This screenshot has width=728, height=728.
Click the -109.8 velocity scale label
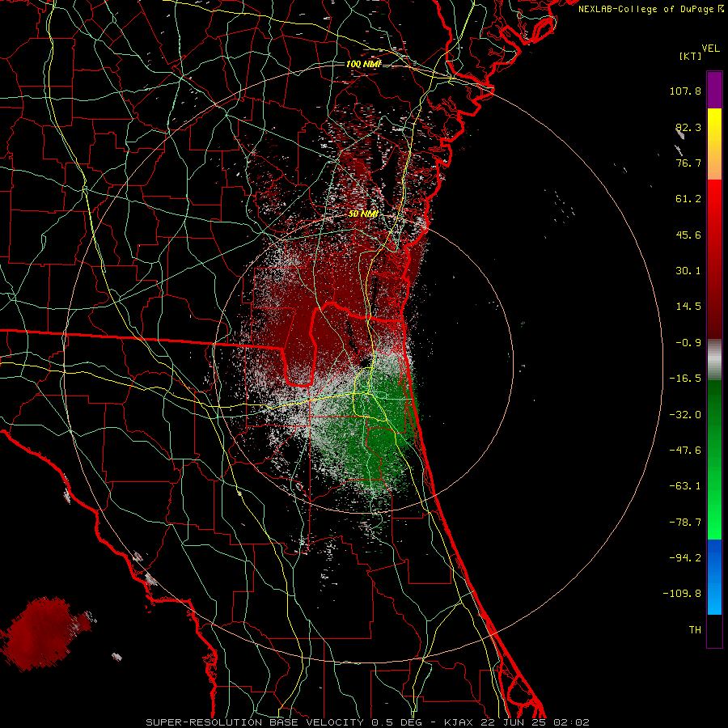coord(682,594)
